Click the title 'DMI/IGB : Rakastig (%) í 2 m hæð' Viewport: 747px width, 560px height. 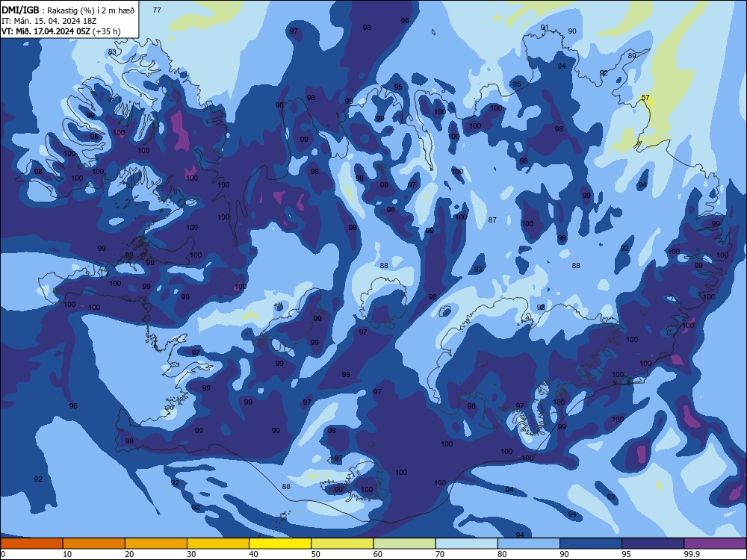tap(68, 10)
